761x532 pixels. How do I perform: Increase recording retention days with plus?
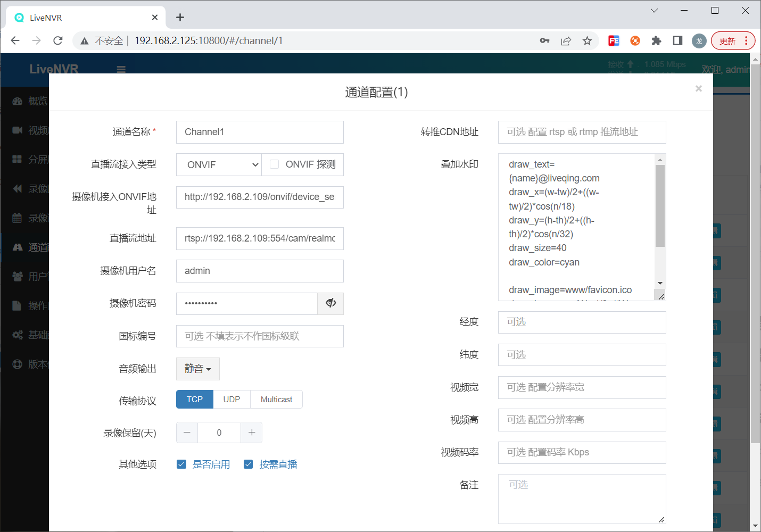click(252, 433)
